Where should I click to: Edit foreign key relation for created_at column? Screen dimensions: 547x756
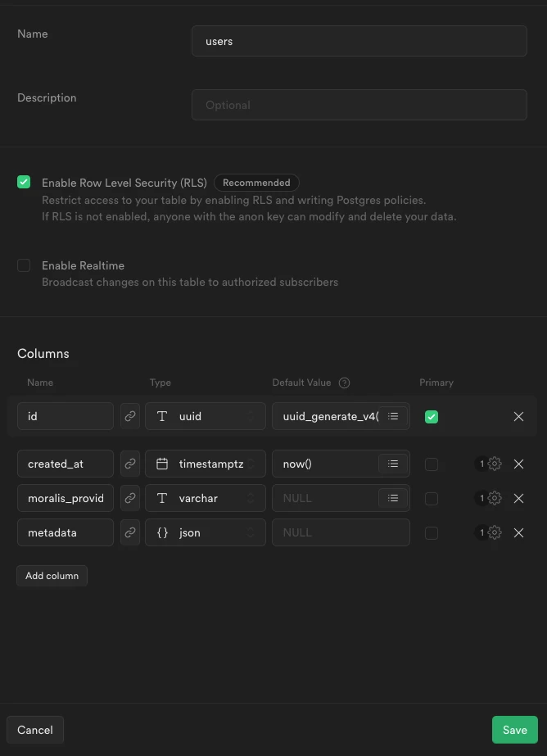coord(129,464)
